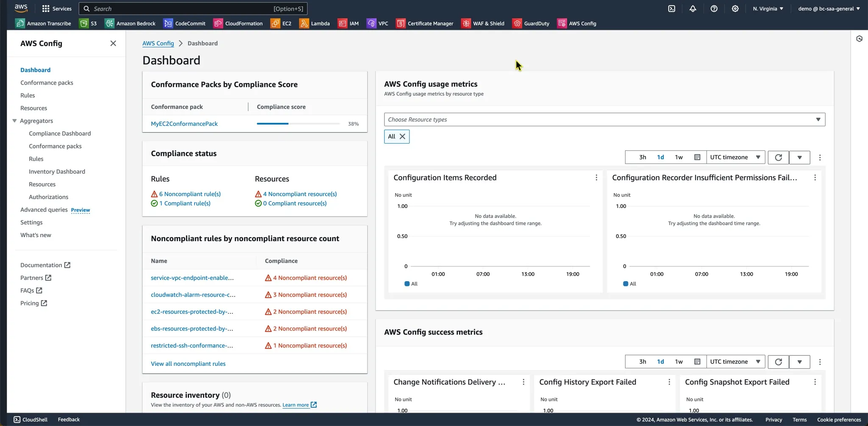Select 1d time range in success metrics
Screen dimensions: 868x426
click(x=660, y=362)
